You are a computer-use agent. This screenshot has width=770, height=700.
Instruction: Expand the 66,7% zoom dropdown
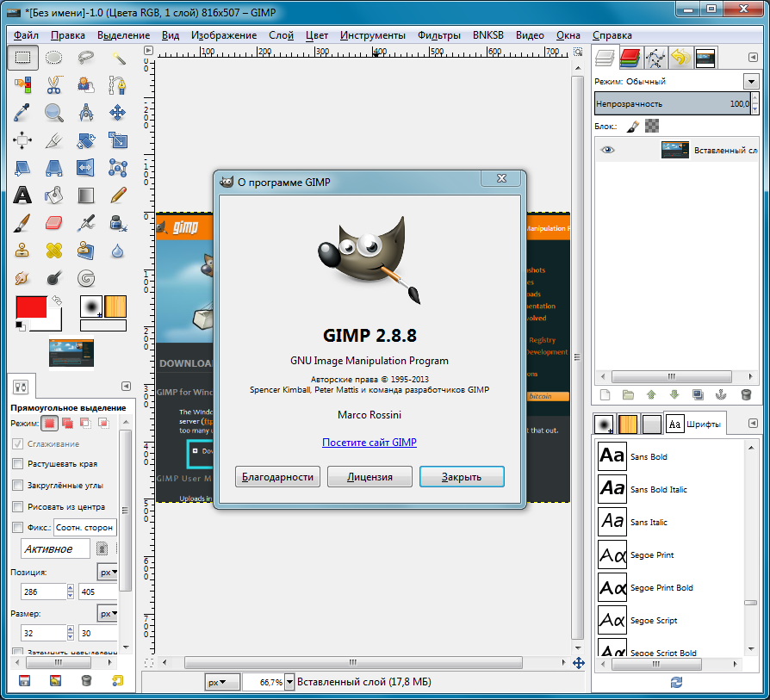[289, 682]
